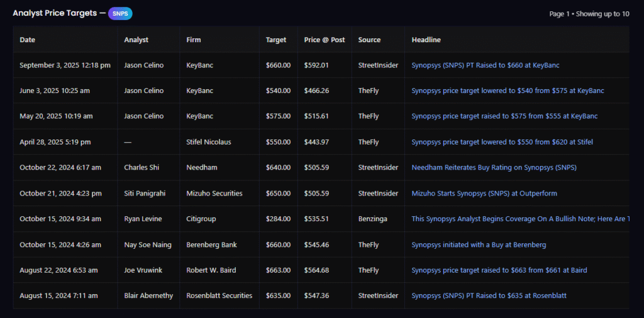
Task: Open the 'PT Raised to $660 at KeyBanc' headline
Action: [x=485, y=65]
